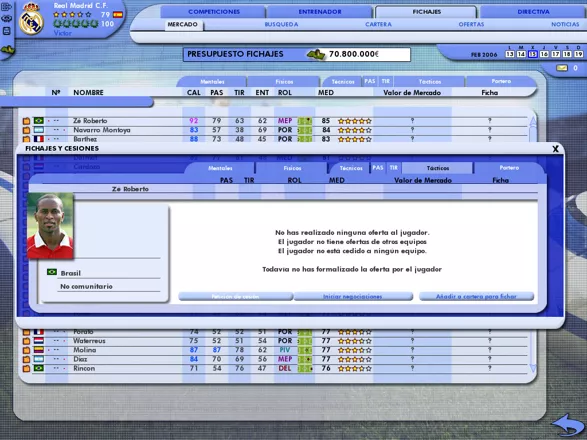The width and height of the screenshot is (587, 440).
Task: Click the Real Madrid club crest
Action: pos(31,20)
